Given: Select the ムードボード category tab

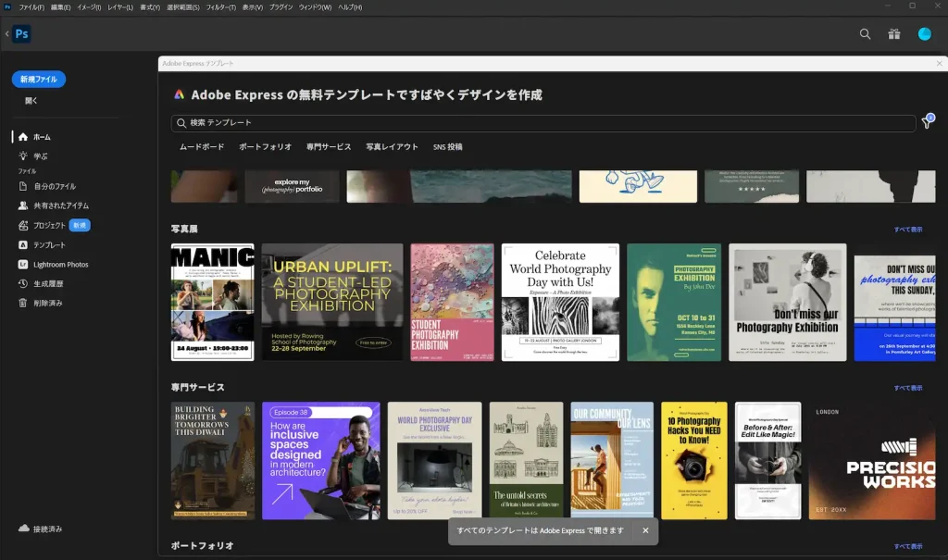Looking at the screenshot, I should (201, 147).
